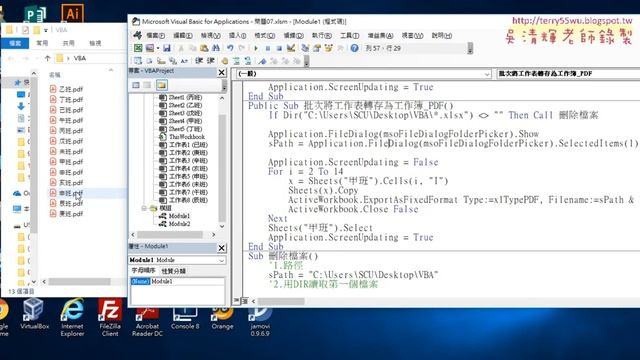Collapse the 模組 folder tree node
640x360 pixels.
tap(144, 208)
